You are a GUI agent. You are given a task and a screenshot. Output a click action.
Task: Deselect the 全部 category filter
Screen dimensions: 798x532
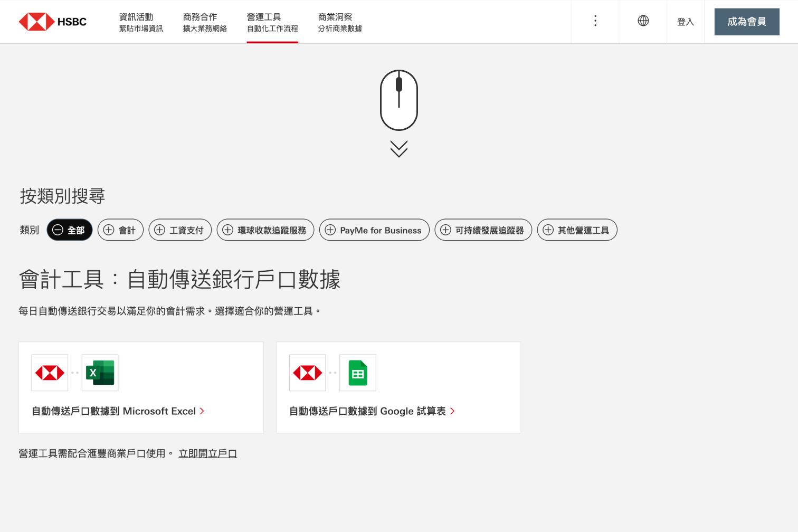[x=69, y=230]
